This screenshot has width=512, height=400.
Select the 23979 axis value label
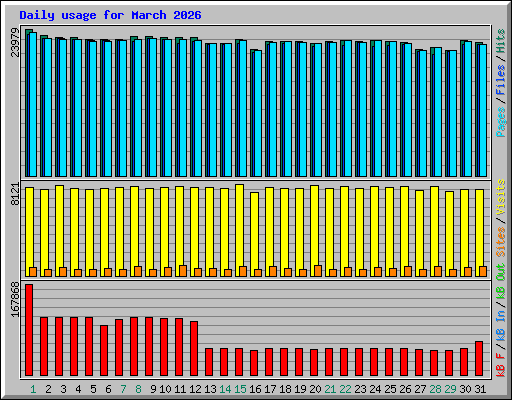(x=15, y=42)
